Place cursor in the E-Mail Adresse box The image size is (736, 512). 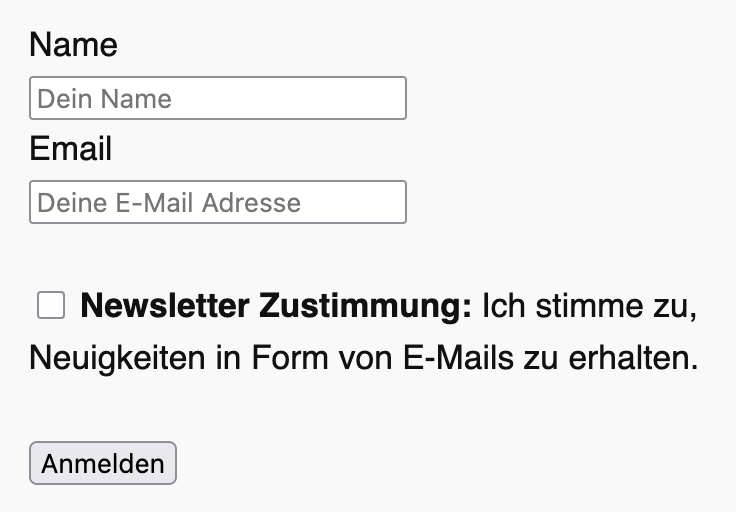coord(218,202)
